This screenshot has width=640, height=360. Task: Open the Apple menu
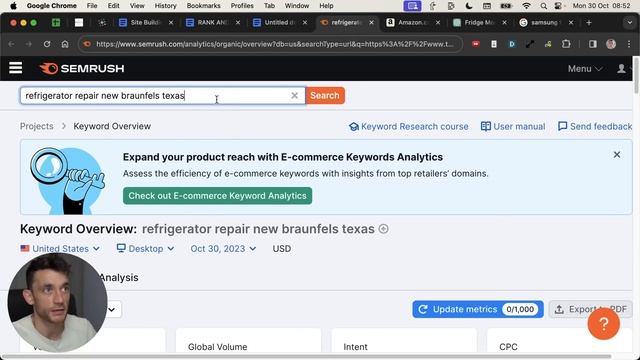13,6
